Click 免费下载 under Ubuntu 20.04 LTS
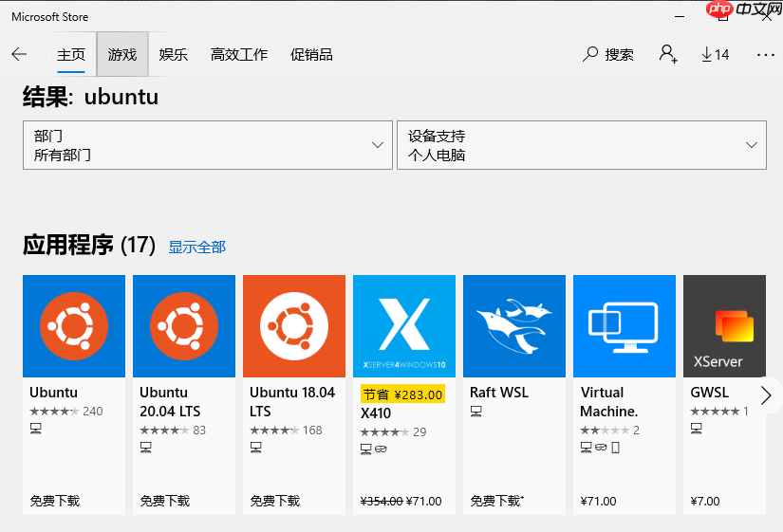Viewport: 783px width, 532px height. click(165, 501)
